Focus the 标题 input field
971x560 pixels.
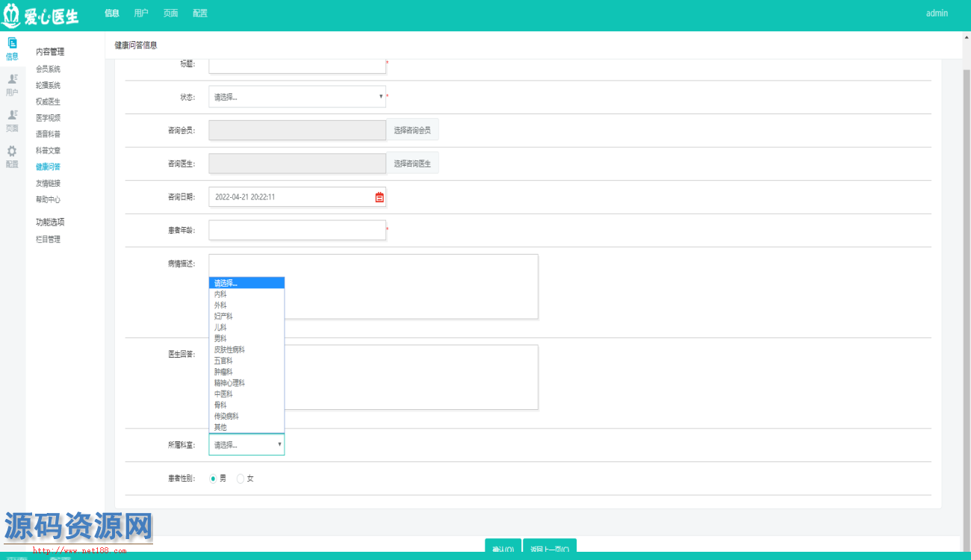click(x=297, y=65)
